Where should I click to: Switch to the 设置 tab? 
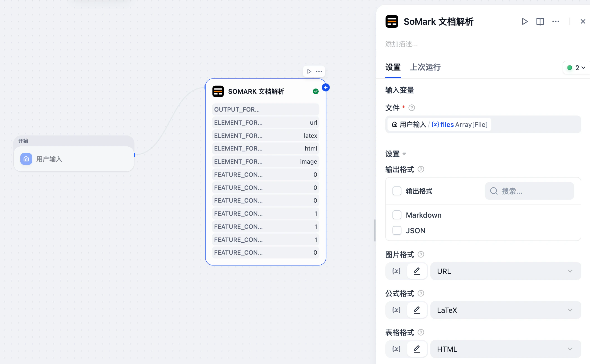click(x=393, y=67)
